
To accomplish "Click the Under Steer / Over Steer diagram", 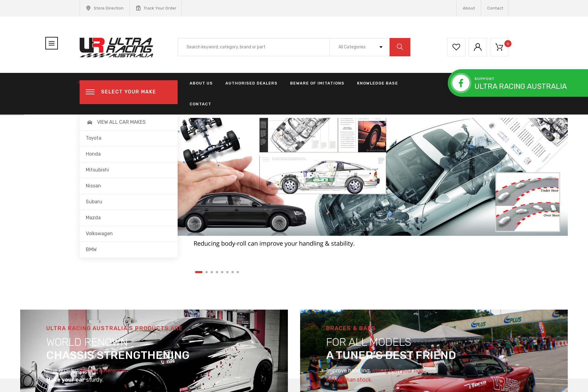I will pos(528,202).
